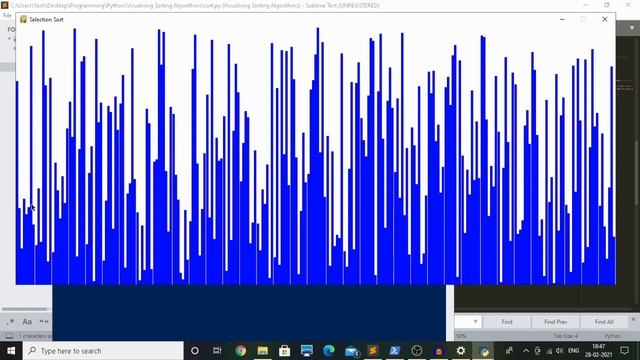Open OBS Studio from taskbar

(417, 351)
